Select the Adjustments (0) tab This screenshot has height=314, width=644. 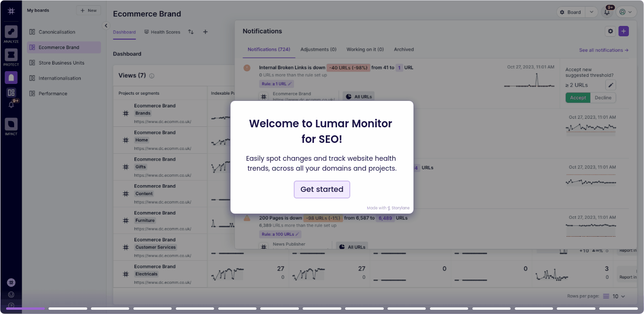(x=318, y=50)
